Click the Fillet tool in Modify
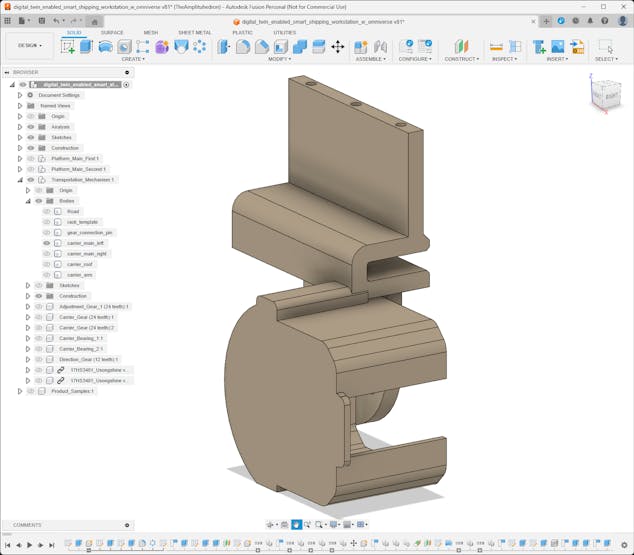 tap(243, 46)
